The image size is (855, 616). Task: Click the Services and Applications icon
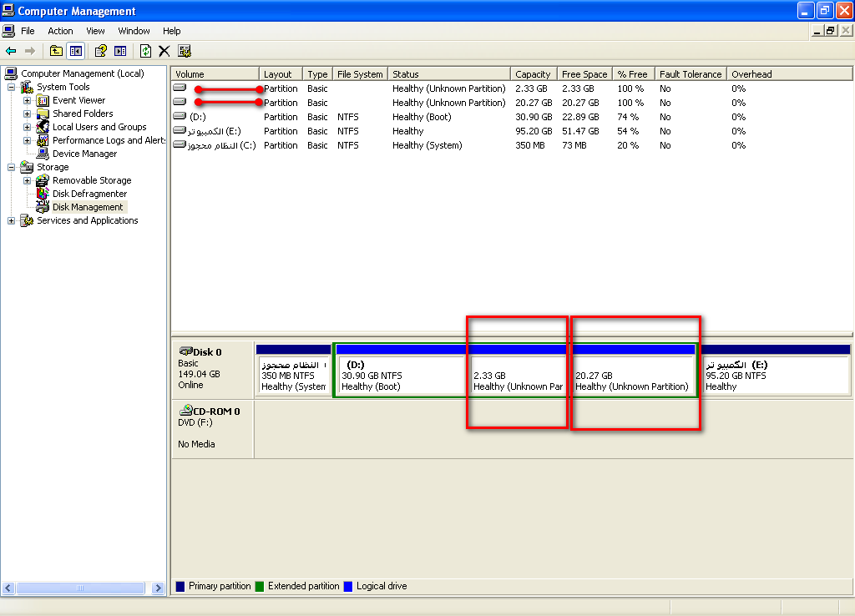27,220
